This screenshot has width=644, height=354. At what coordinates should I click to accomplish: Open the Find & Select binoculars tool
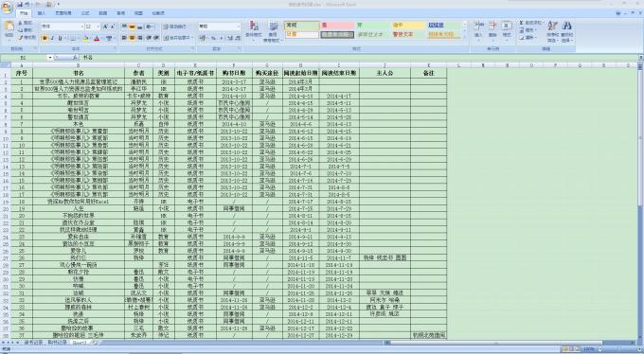point(566,31)
